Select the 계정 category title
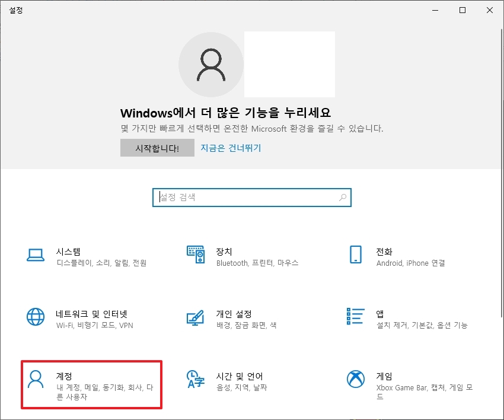Image resolution: width=504 pixels, height=420 pixels. click(64, 376)
